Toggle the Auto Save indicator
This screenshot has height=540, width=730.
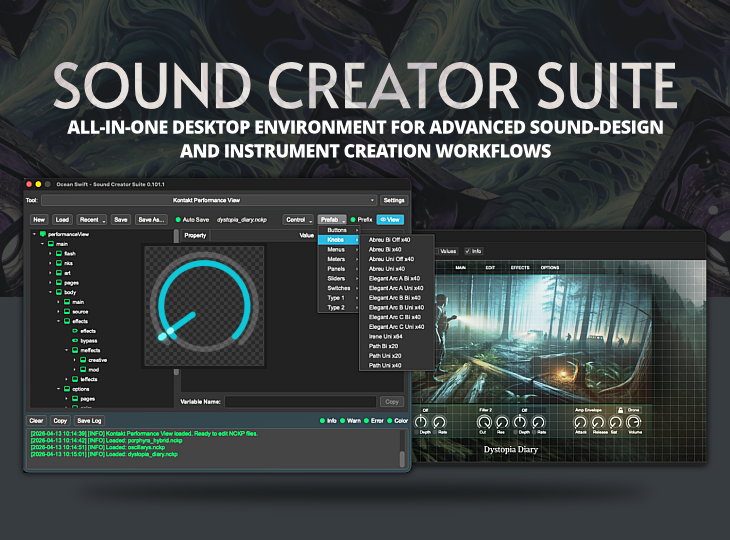pyautogui.click(x=178, y=220)
